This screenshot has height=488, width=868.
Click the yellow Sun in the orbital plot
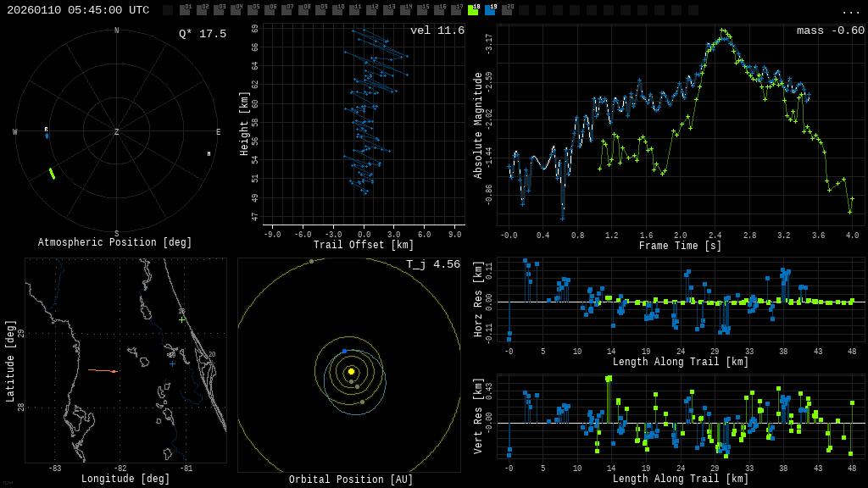(x=351, y=371)
